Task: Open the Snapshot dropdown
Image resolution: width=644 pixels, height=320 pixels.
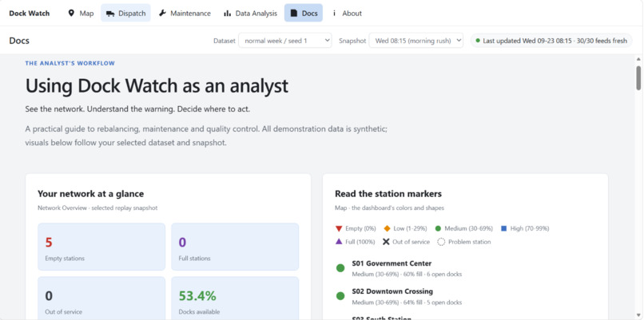Action: click(416, 41)
